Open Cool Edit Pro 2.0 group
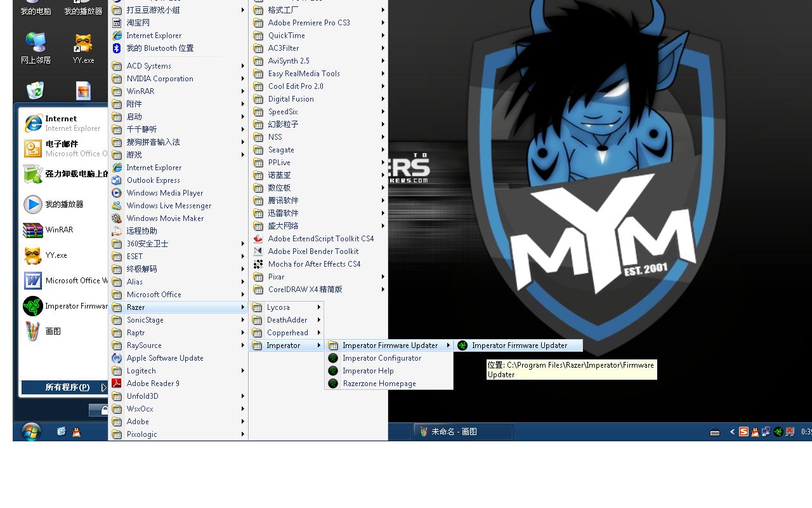Image resolution: width=812 pixels, height=508 pixels. 318,86
